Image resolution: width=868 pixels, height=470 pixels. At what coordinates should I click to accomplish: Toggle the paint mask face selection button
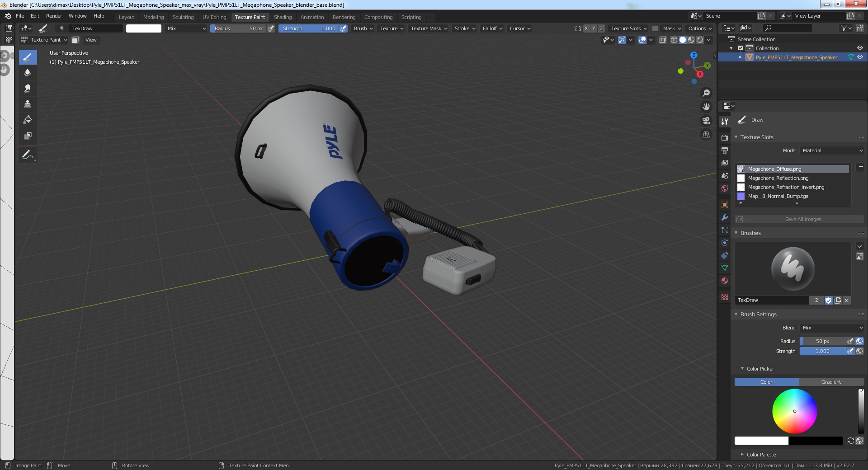[x=75, y=40]
